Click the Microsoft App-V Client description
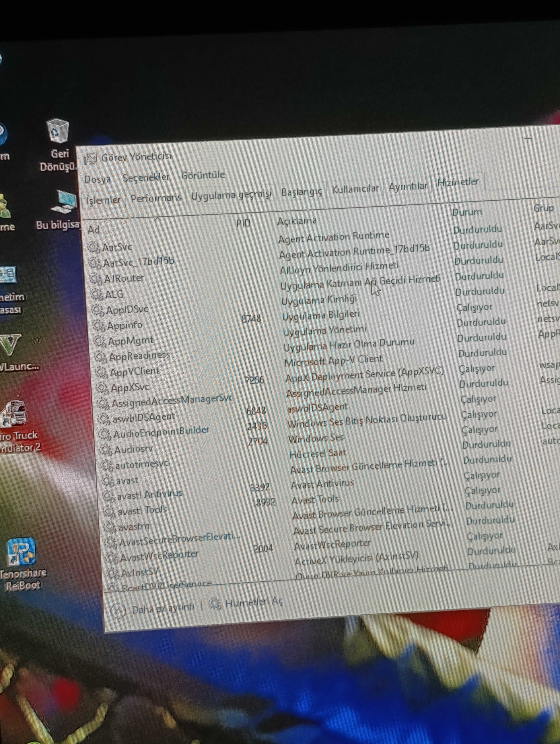Screen dimensions: 560x744 pos(333,361)
